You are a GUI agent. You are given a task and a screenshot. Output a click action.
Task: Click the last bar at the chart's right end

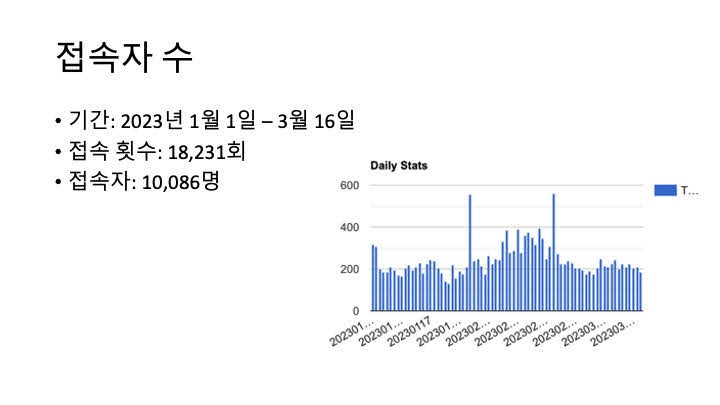point(640,292)
